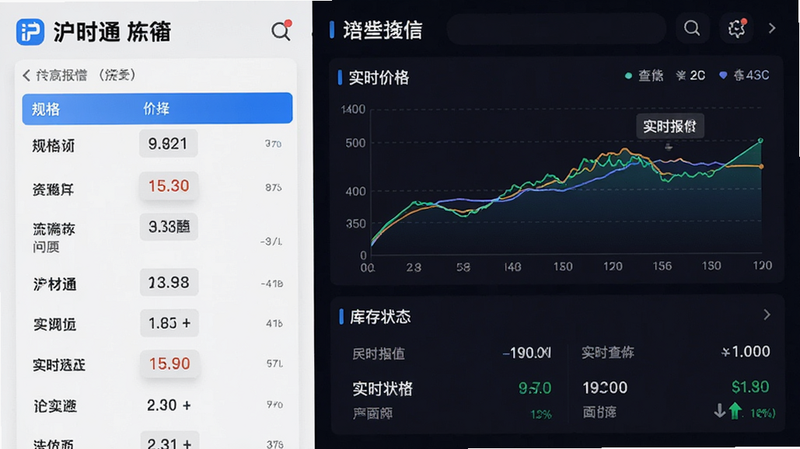Select the 9.821 price value

[x=168, y=143]
